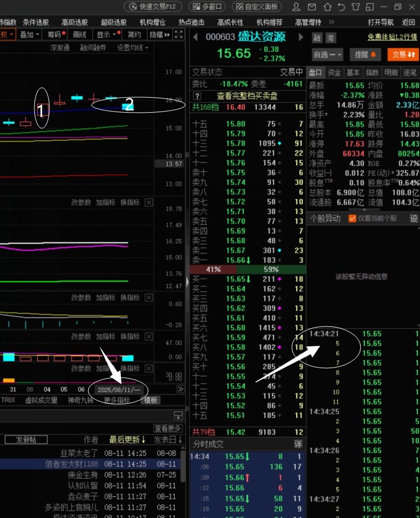420x518 pixels.
Task: Click the 港 Hong Kong connect badge
Action: pos(330,38)
